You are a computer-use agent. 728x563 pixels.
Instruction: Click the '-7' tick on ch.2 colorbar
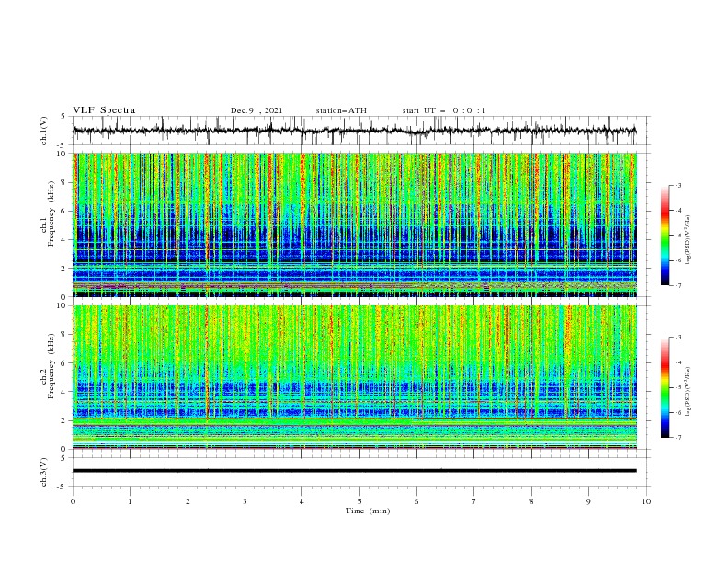coord(677,438)
